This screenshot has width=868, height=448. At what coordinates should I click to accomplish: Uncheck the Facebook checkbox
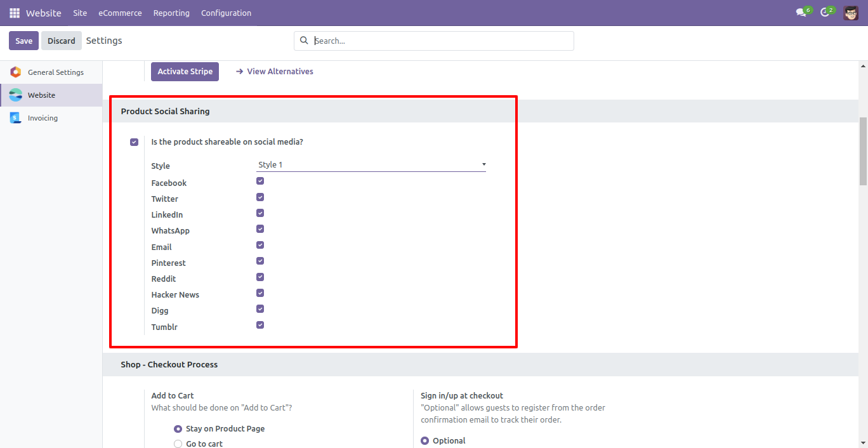click(x=260, y=181)
